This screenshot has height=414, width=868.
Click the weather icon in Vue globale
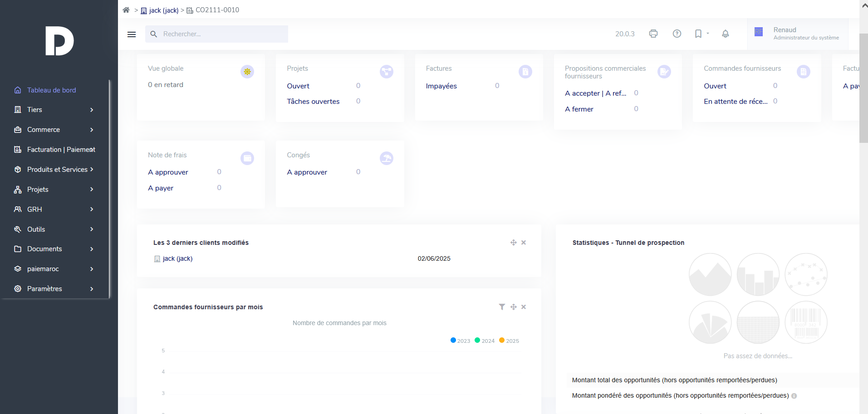point(247,72)
